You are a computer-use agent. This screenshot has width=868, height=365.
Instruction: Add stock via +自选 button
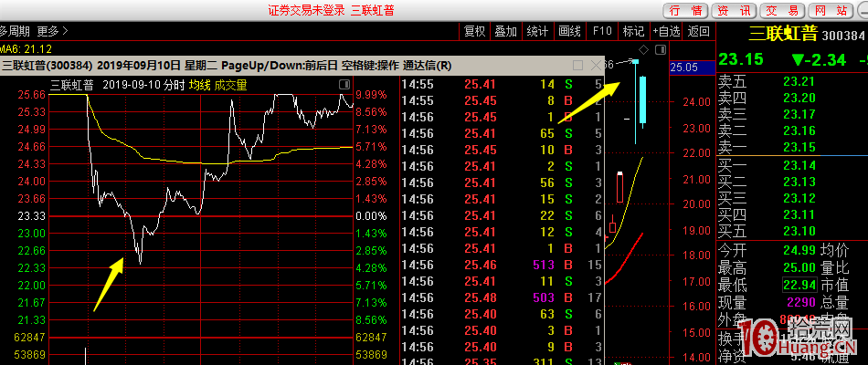click(x=666, y=31)
